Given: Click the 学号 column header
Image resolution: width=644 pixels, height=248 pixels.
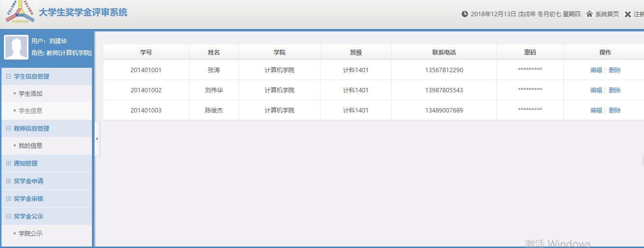Looking at the screenshot, I should pyautogui.click(x=146, y=52).
